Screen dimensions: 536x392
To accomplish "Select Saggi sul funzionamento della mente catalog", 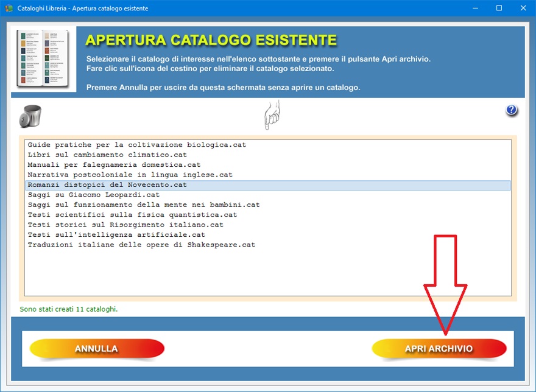I will [144, 205].
